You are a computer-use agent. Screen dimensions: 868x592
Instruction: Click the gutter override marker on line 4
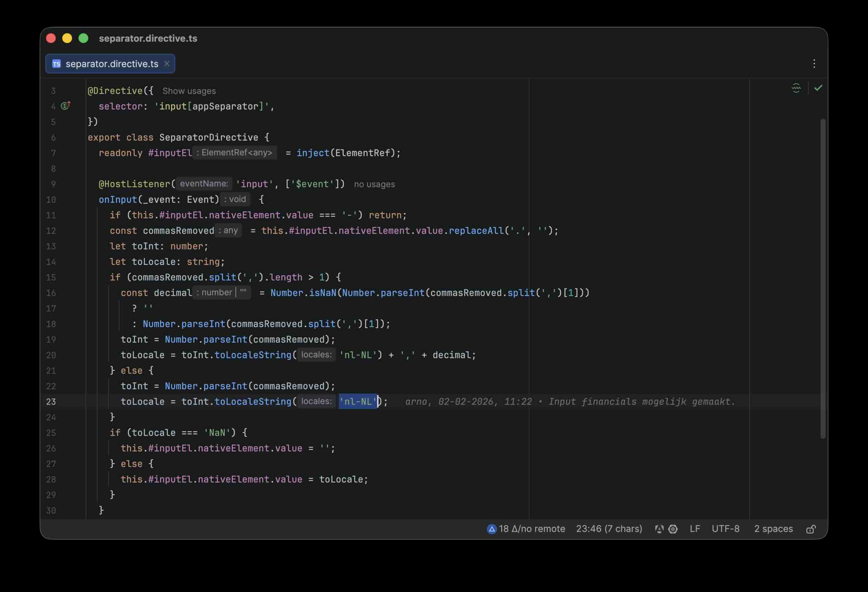pyautogui.click(x=66, y=106)
